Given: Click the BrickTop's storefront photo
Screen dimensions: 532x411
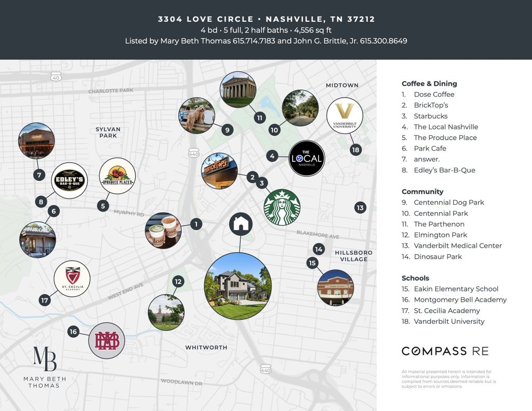Looking at the screenshot, I should tap(219, 171).
